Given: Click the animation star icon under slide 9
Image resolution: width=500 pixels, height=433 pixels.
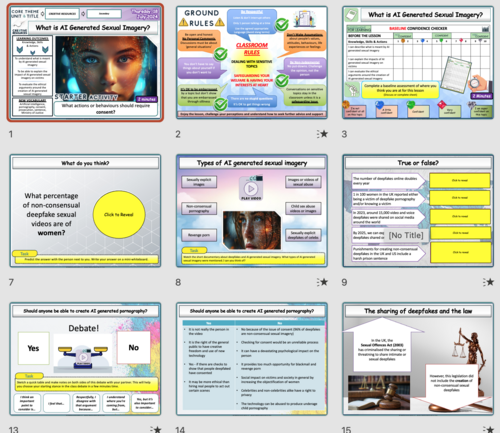Looking at the screenshot, I should 489,282.
